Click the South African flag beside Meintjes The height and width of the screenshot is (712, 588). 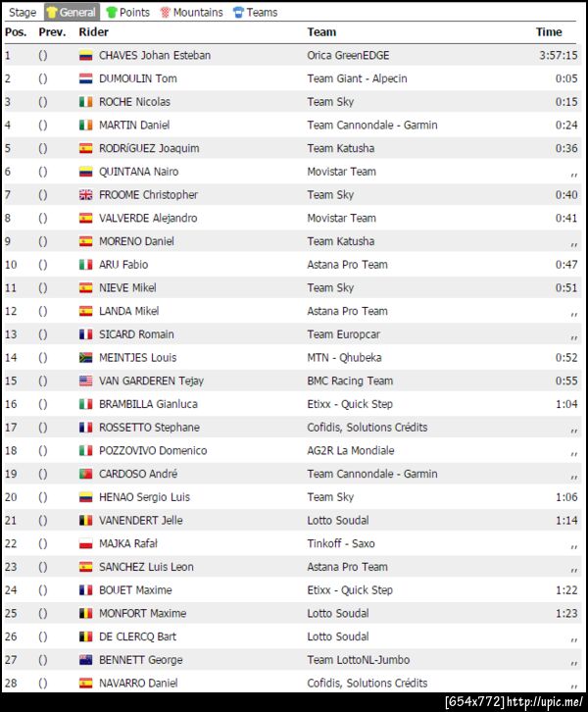(x=86, y=358)
